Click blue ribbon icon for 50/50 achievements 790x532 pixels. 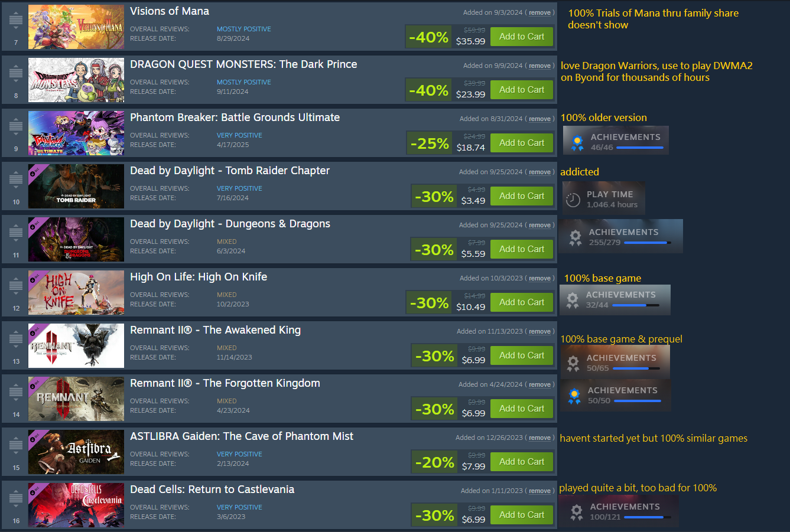[x=574, y=395]
